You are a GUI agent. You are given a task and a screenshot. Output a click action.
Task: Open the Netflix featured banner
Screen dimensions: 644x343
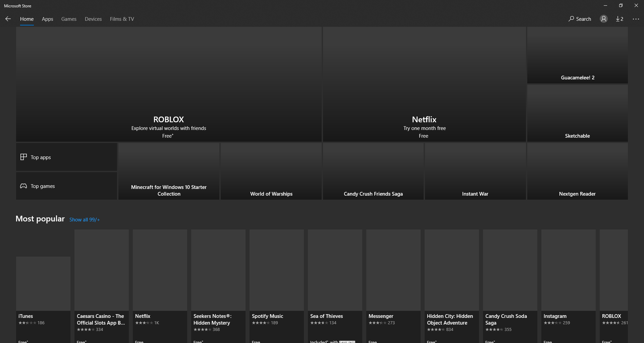[424, 84]
